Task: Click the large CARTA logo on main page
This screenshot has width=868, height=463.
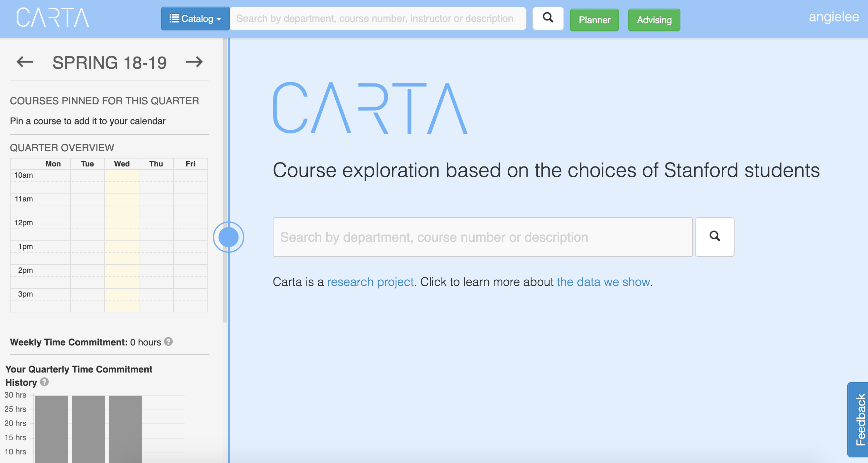Action: 370,109
